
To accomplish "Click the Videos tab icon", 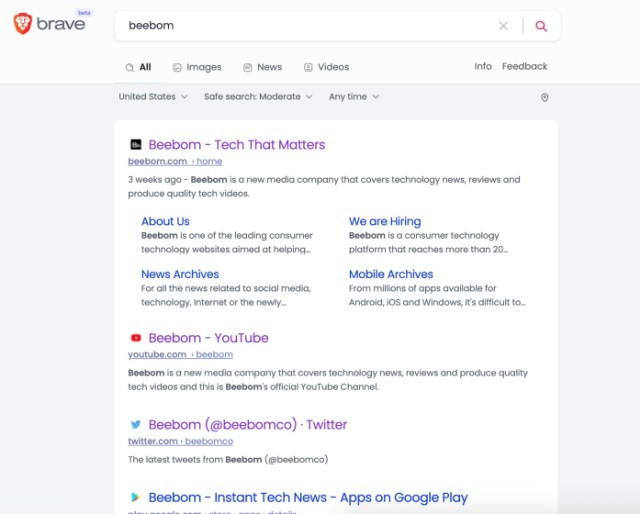I will coord(308,67).
